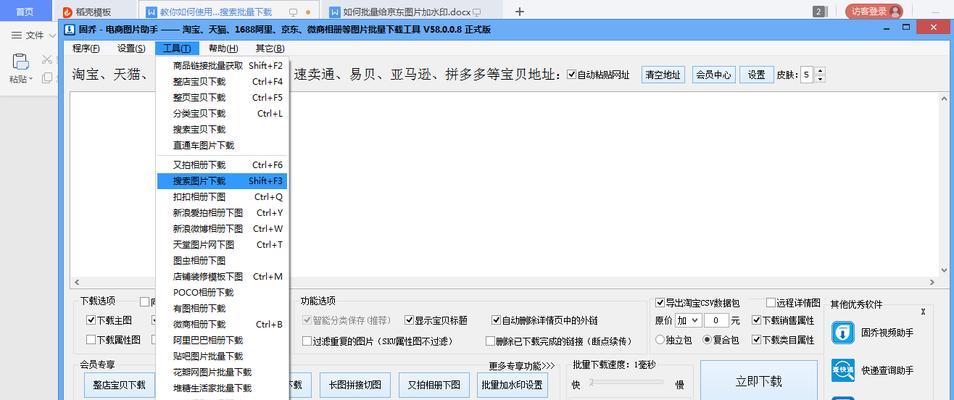Click the 稻壳模板 flame icon in WPS tabs

pos(68,12)
